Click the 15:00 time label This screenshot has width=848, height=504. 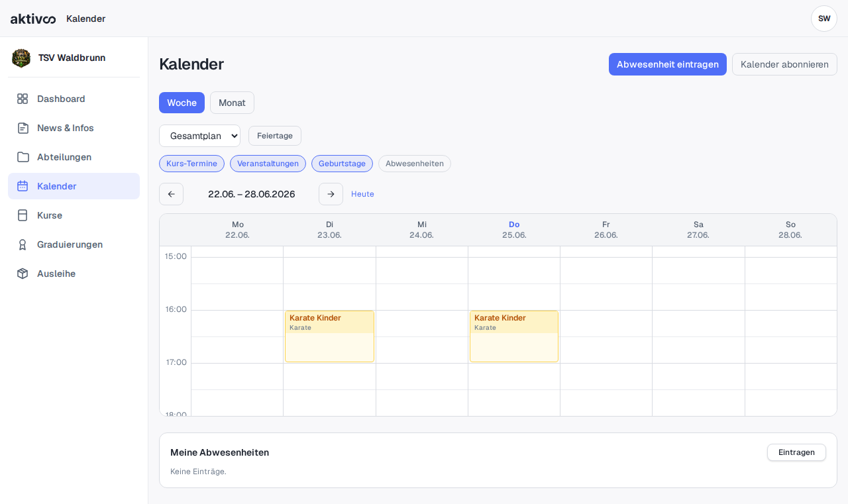coord(176,256)
